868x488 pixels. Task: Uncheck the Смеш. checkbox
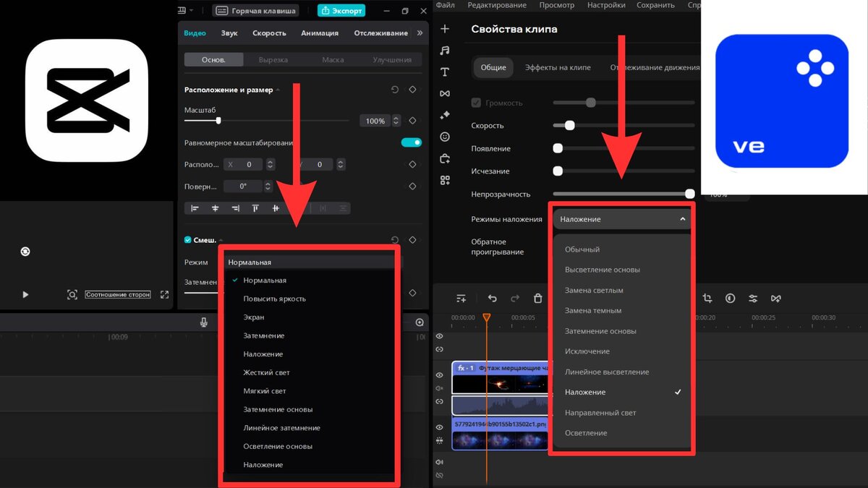pyautogui.click(x=188, y=240)
